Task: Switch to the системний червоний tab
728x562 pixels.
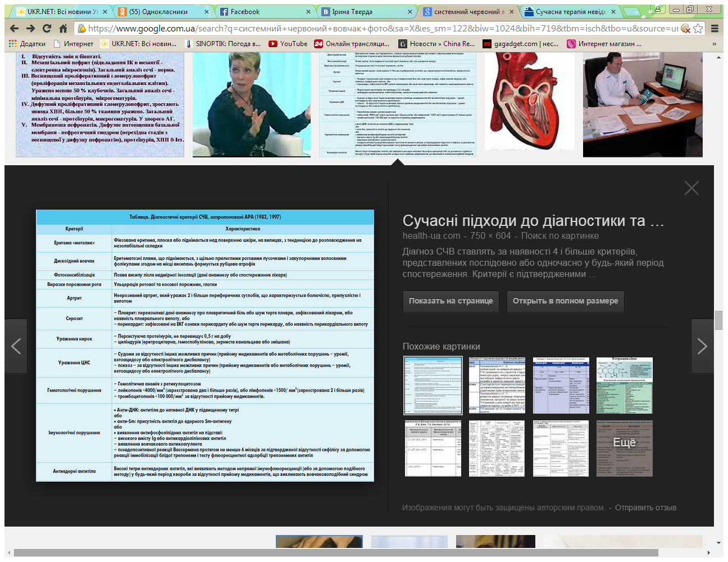Action: tap(469, 12)
